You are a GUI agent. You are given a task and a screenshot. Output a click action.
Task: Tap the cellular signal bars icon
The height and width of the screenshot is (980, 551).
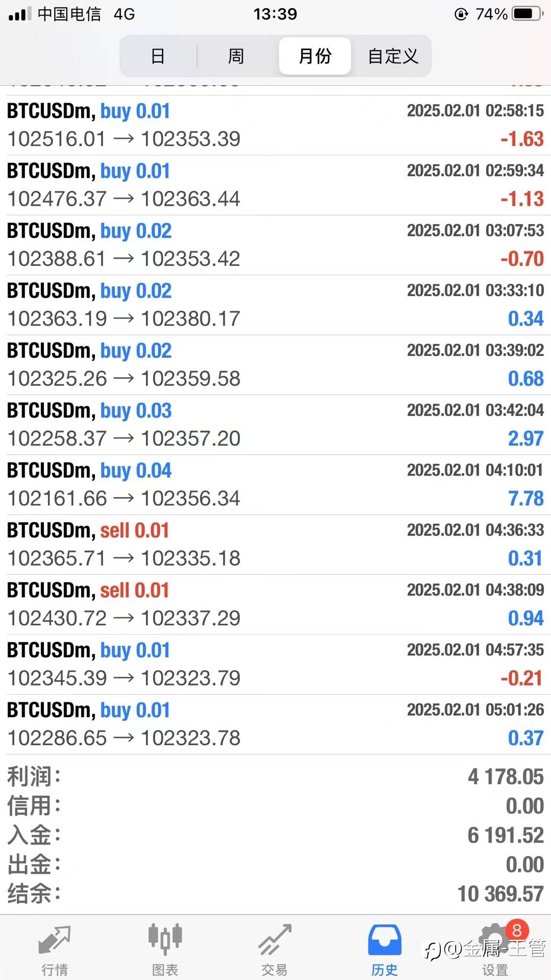click(19, 14)
